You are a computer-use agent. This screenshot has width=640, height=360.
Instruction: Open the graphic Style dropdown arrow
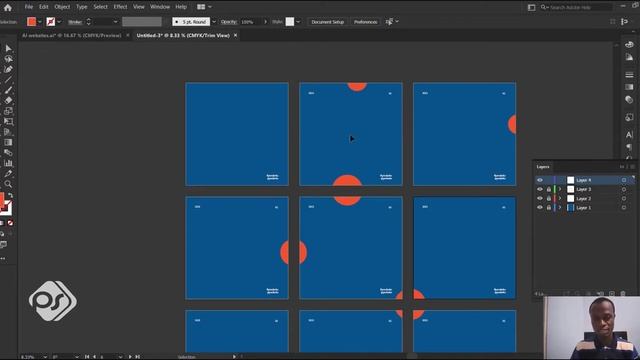298,22
